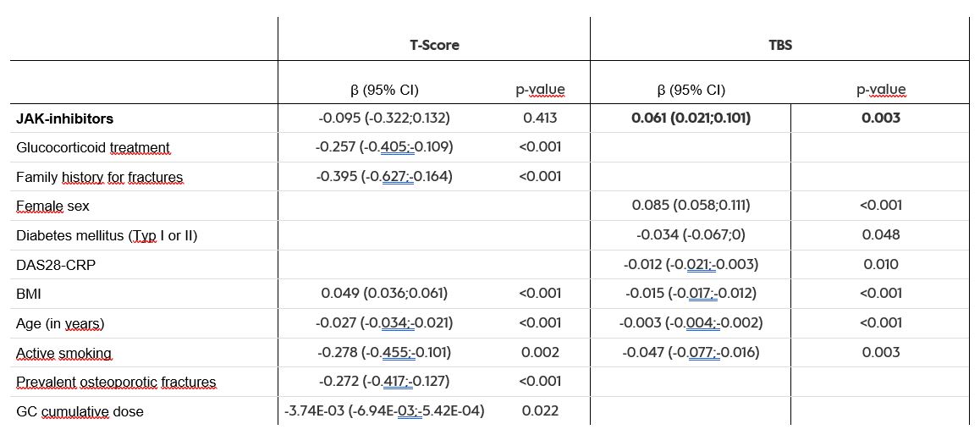Click the Age (in years) label
Viewport: 980px width, 435px height.
pyautogui.click(x=60, y=323)
